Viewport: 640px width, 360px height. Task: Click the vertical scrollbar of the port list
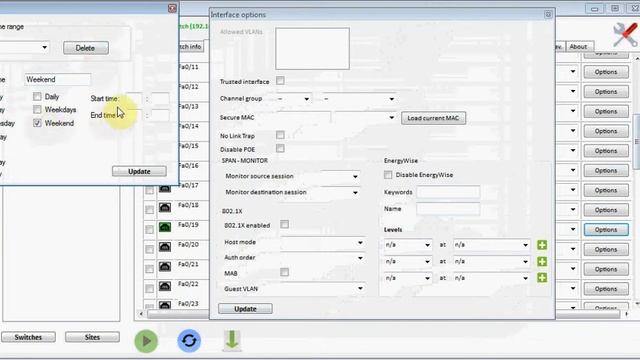coord(636,141)
